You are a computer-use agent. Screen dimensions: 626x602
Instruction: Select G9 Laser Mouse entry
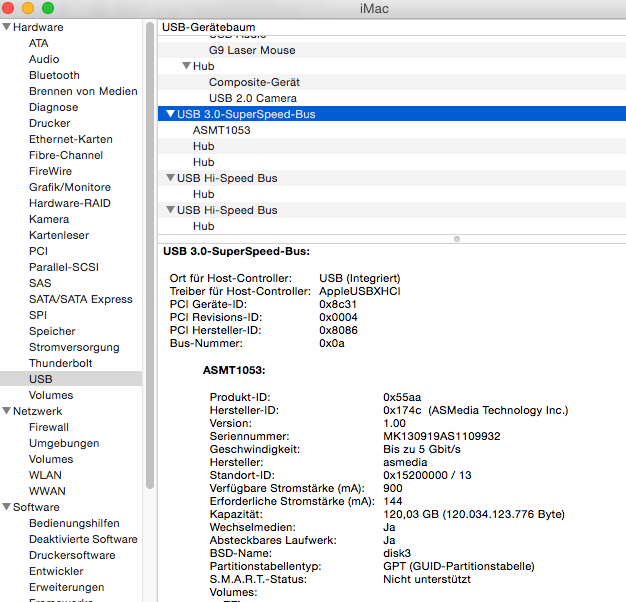pyautogui.click(x=251, y=50)
